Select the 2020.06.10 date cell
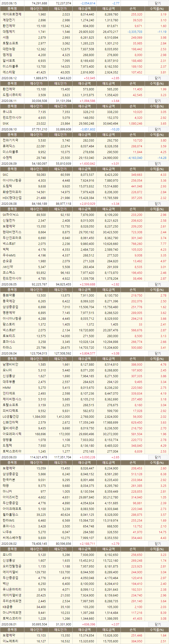169x644 pixels. tap(9, 129)
